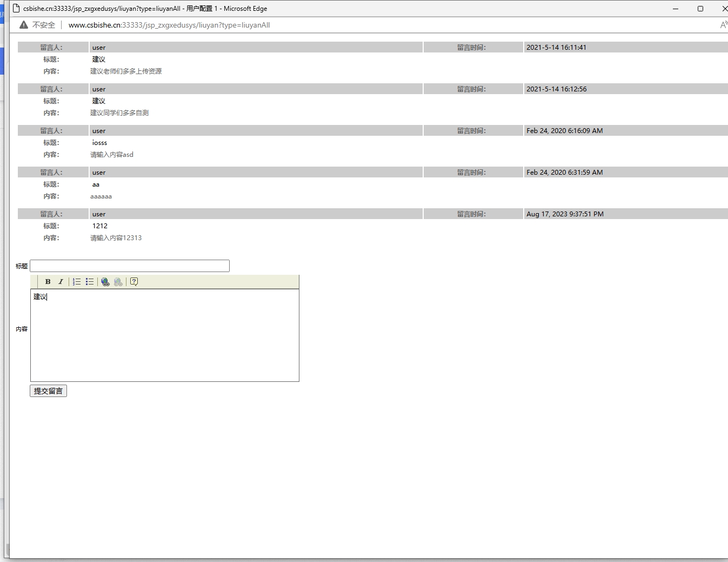Minimize the Edge window

tap(676, 9)
